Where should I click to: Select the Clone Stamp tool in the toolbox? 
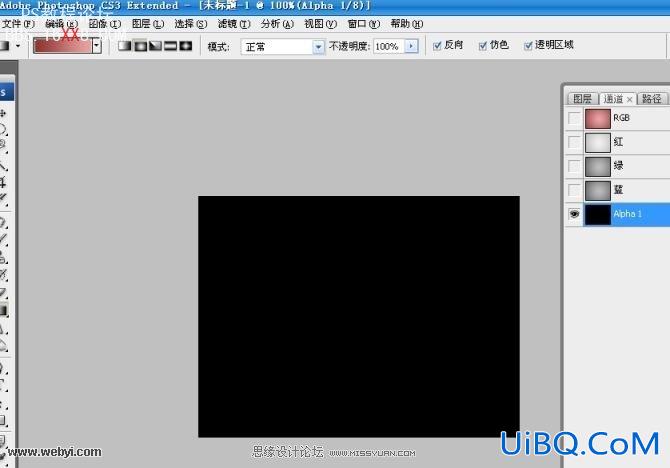(3, 257)
